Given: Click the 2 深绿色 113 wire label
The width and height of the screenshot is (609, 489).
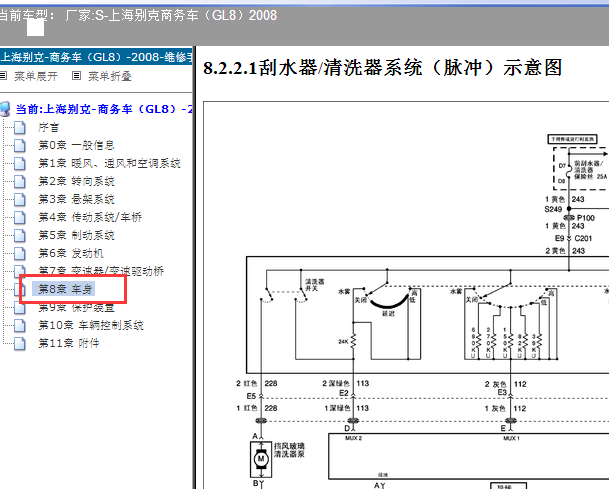Looking at the screenshot, I should coord(346,383).
